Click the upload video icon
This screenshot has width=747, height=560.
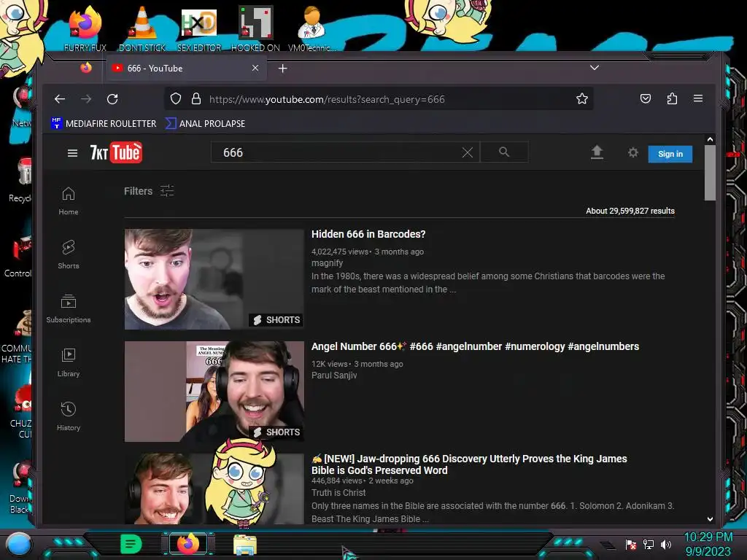[597, 152]
